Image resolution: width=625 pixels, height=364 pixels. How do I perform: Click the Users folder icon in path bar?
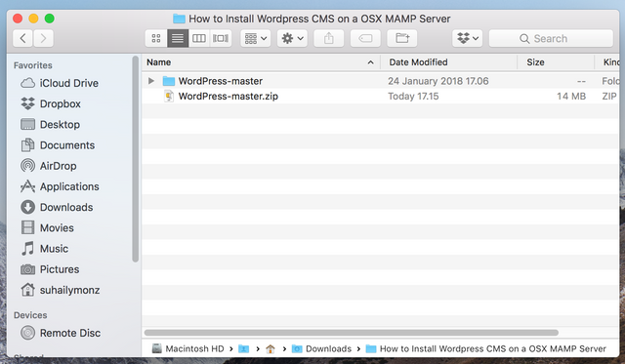pyautogui.click(x=243, y=349)
